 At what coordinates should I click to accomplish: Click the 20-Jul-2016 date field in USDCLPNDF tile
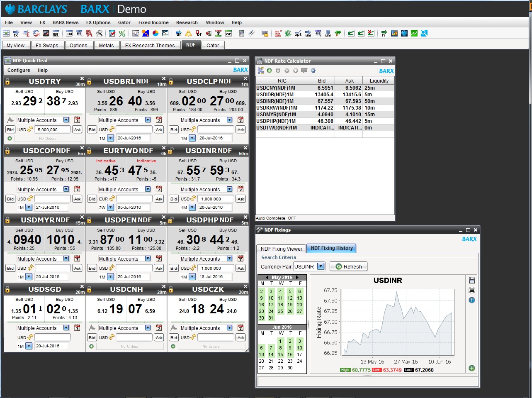[216, 138]
